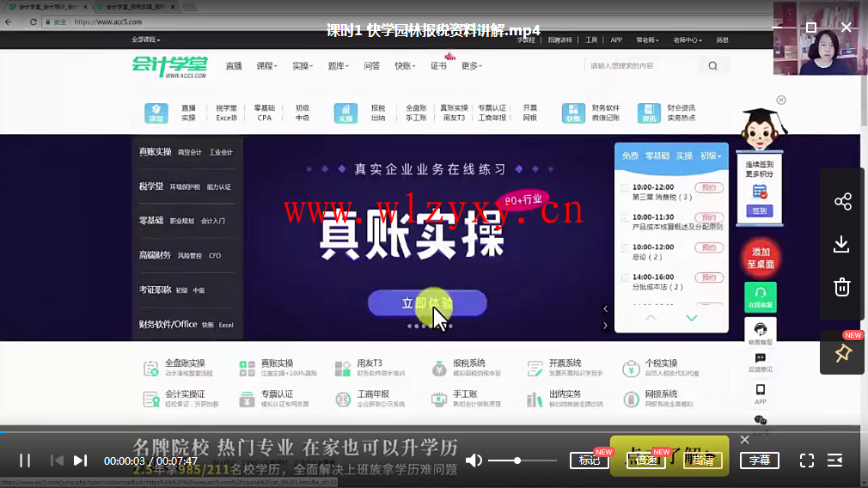Screen dimensions: 868x488
Task: Expand the 更多 nav dropdown
Action: [471, 66]
